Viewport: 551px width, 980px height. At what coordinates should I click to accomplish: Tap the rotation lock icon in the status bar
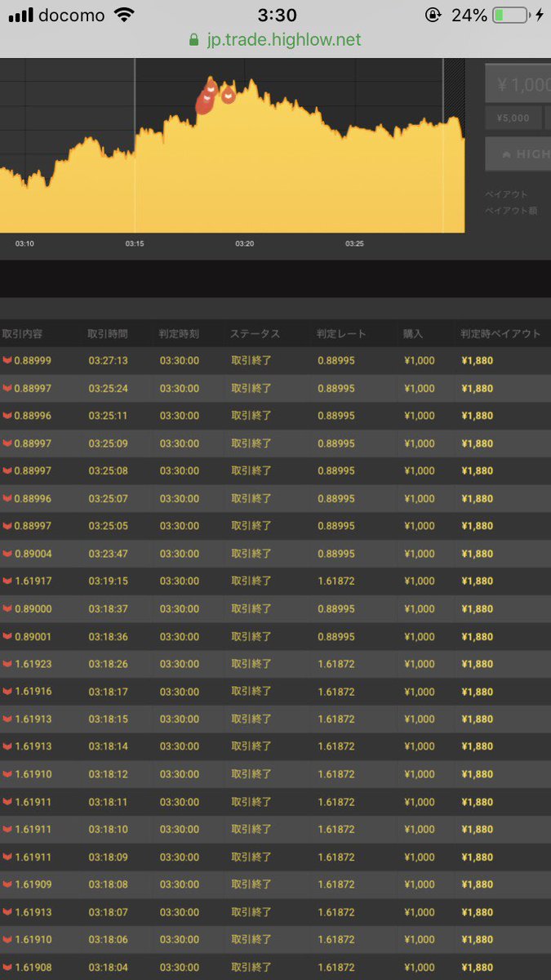(433, 15)
